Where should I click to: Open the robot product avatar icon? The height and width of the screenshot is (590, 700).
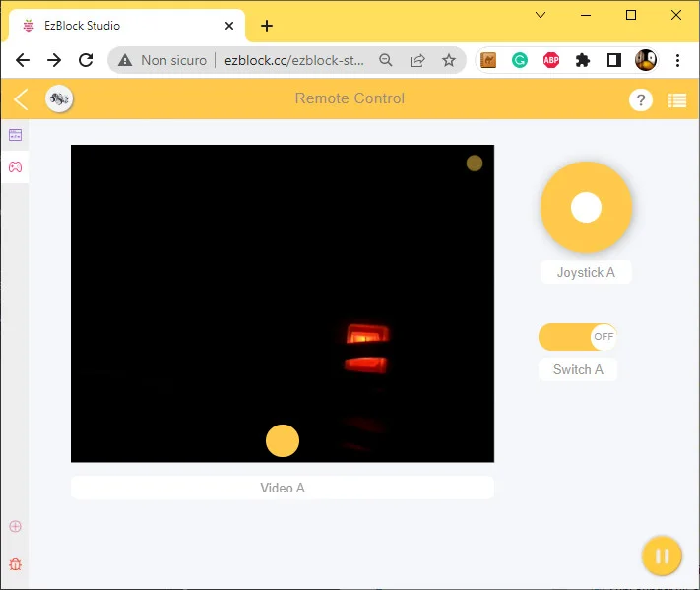[x=59, y=98]
